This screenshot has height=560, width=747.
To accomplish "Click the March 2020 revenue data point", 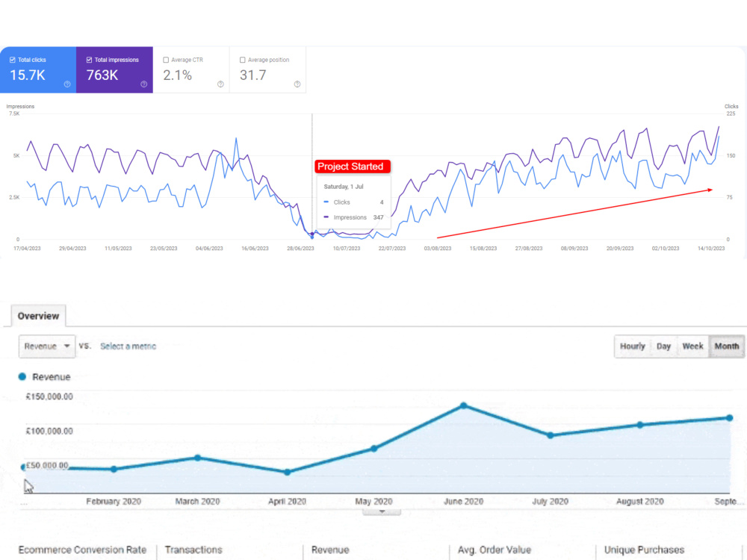I will click(198, 458).
